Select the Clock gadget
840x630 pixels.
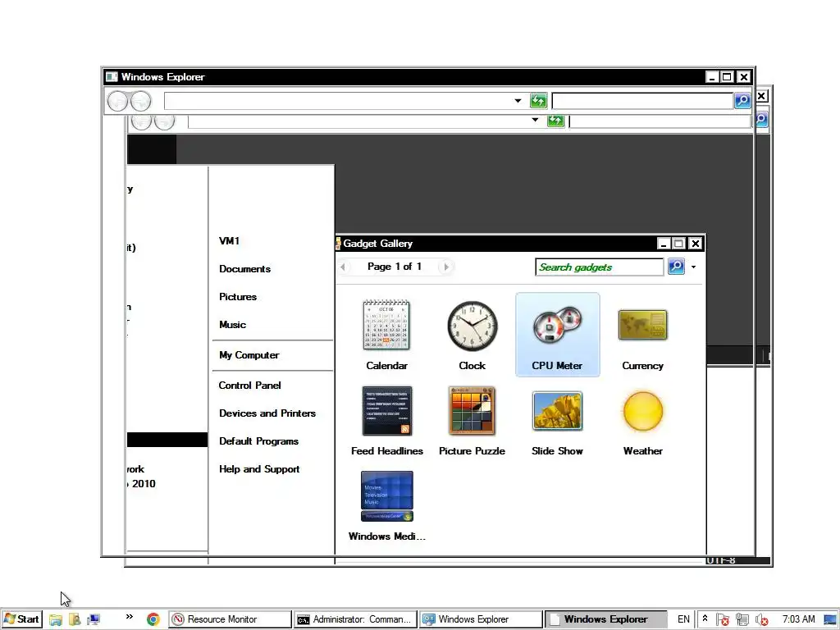[x=472, y=335]
